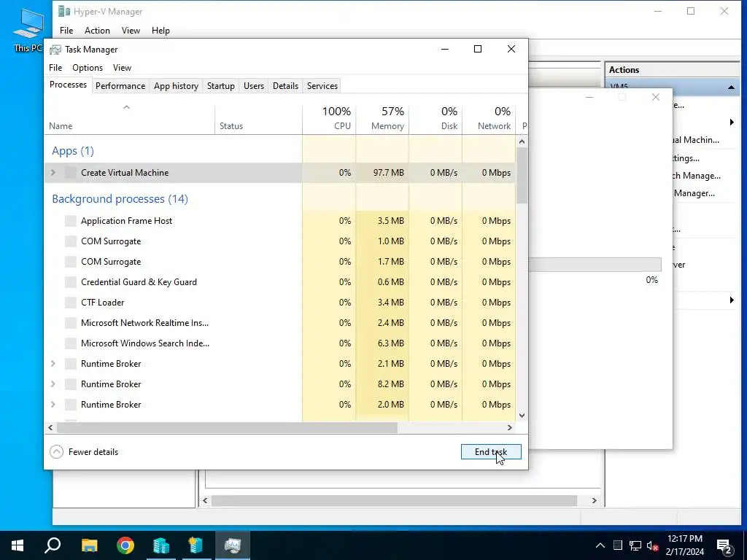Click Fewer details link
Screen dimensions: 747x560
(x=93, y=452)
